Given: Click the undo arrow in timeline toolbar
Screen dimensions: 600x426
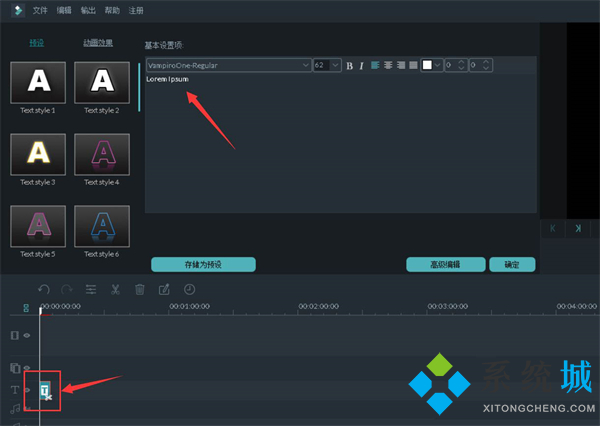Looking at the screenshot, I should point(44,289).
